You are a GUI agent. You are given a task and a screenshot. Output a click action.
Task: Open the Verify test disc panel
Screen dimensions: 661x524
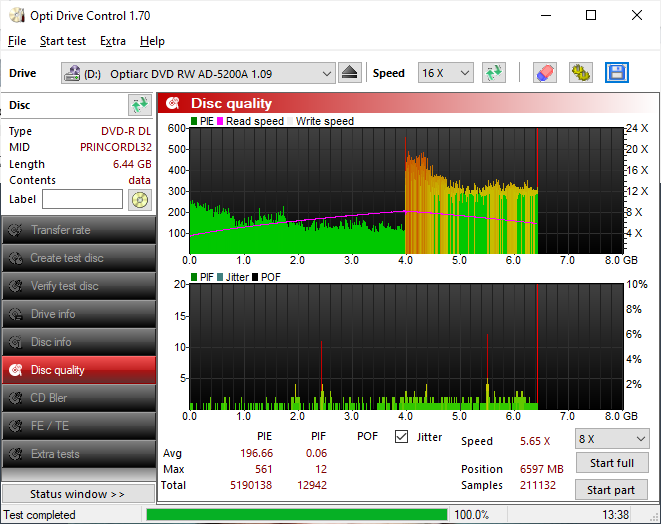(x=79, y=286)
